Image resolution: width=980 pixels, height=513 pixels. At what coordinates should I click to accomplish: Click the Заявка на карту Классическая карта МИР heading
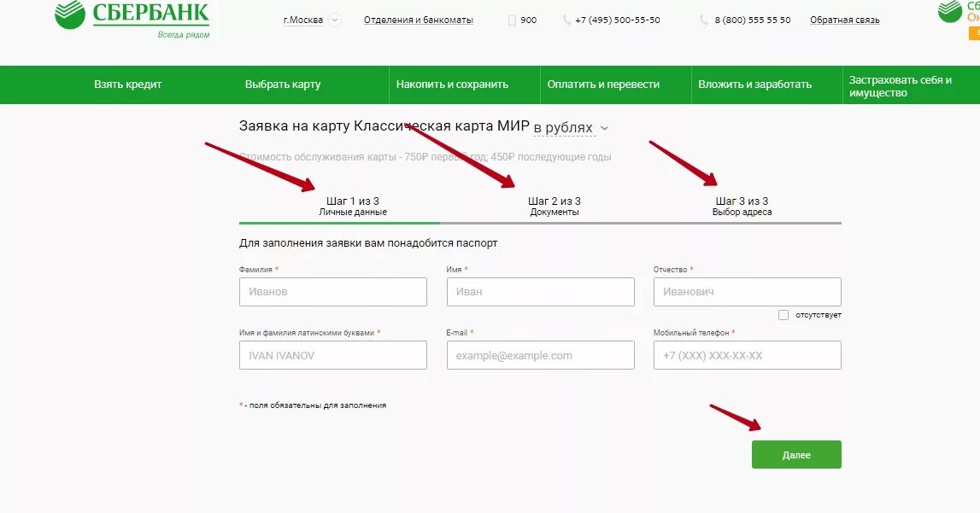(384, 126)
